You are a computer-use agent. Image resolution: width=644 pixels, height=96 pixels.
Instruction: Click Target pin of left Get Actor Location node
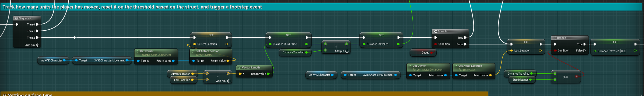[x=194, y=61]
